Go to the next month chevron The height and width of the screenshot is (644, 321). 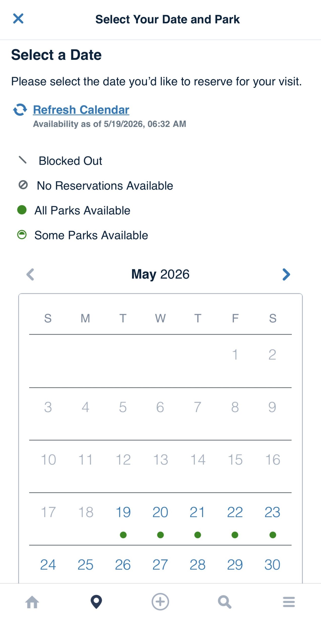286,274
